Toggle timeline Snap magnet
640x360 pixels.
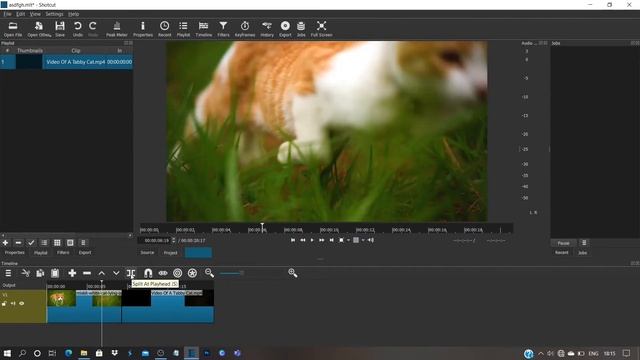148,273
